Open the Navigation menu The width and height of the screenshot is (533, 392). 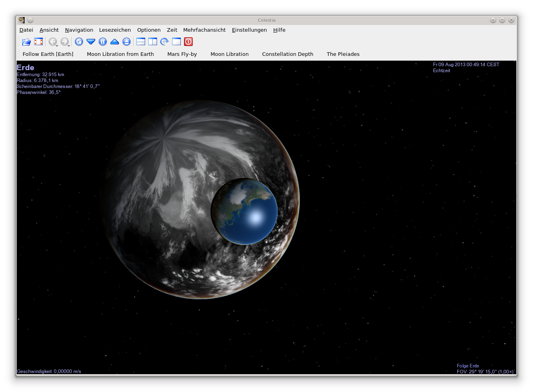tap(79, 30)
